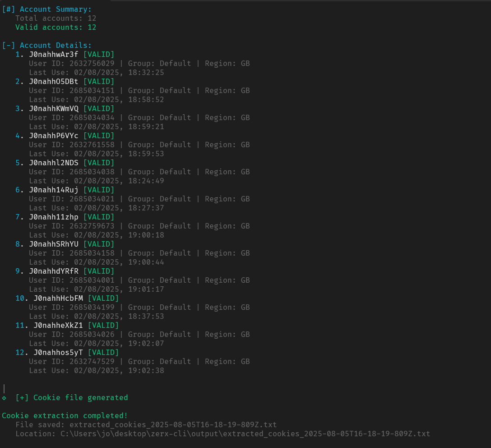Click the Location output file path
491x448 pixels.
coord(245,434)
